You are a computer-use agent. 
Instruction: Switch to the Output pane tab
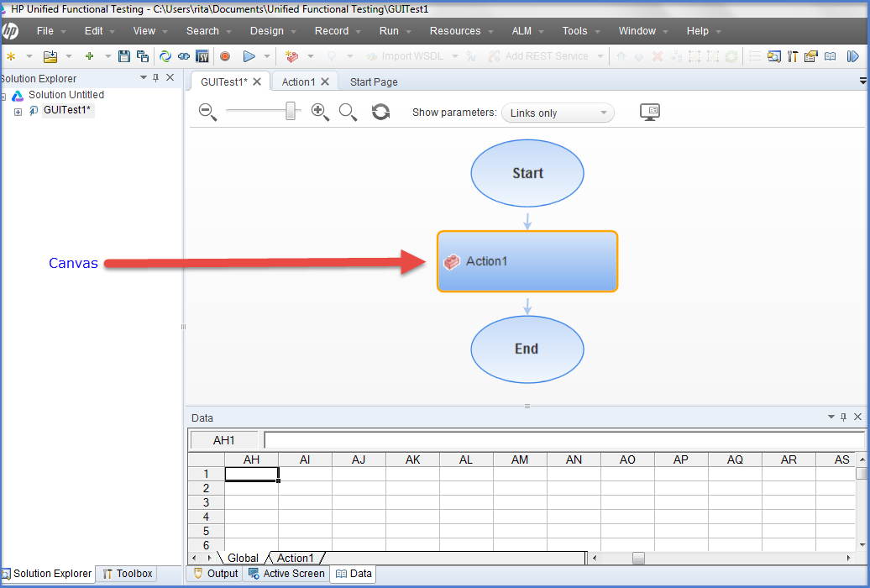point(215,574)
